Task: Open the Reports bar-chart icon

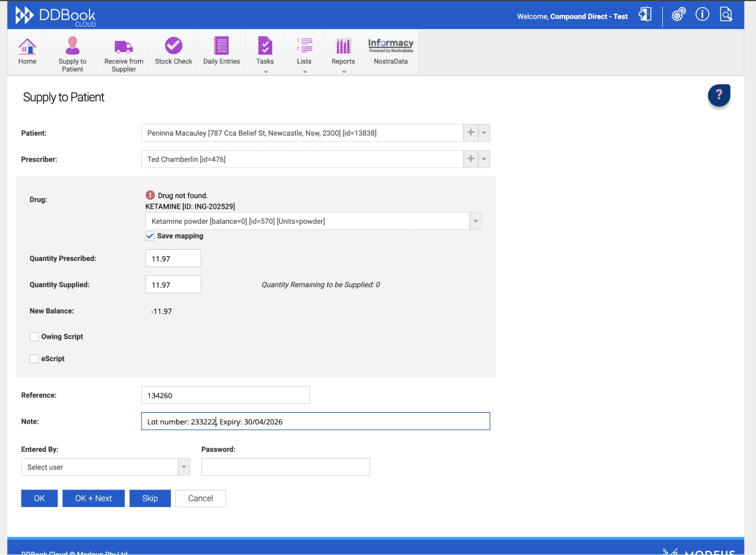Action: pyautogui.click(x=343, y=46)
